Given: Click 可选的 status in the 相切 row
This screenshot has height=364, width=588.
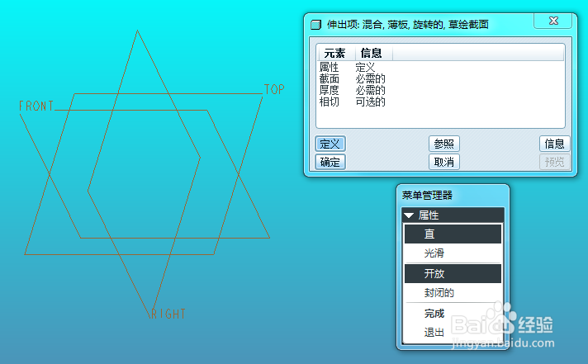Looking at the screenshot, I should 371,102.
